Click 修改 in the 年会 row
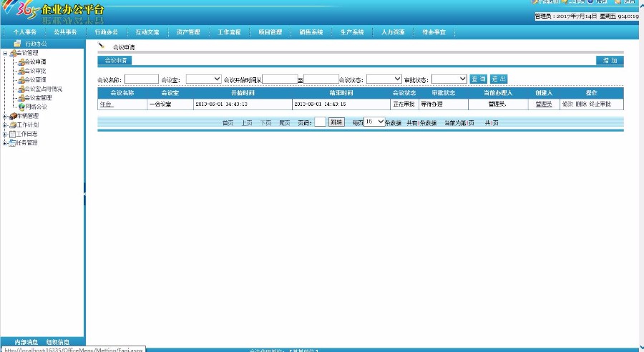Screen dimensions: 644x352 pos(567,104)
